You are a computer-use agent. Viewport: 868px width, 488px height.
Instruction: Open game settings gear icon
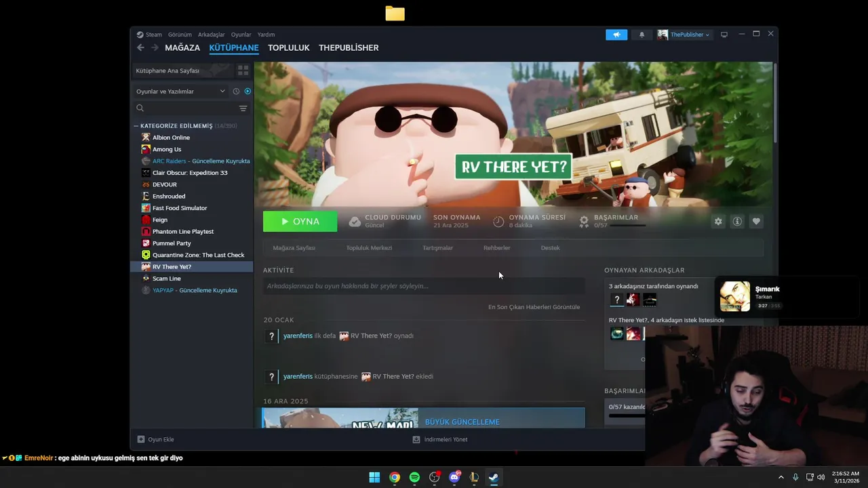click(x=718, y=222)
